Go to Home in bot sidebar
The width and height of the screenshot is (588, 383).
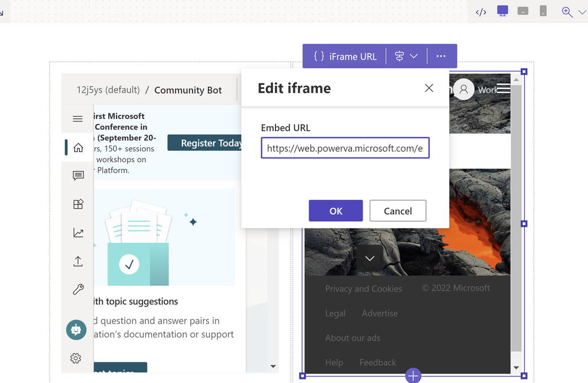(x=78, y=147)
